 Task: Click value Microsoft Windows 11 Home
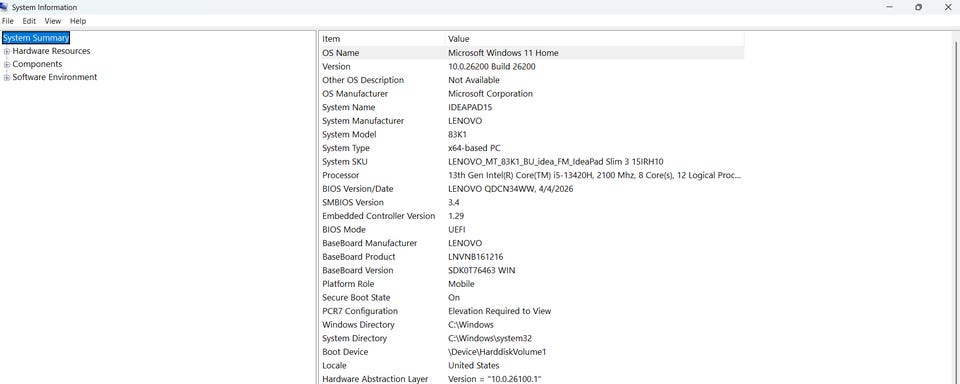(503, 53)
